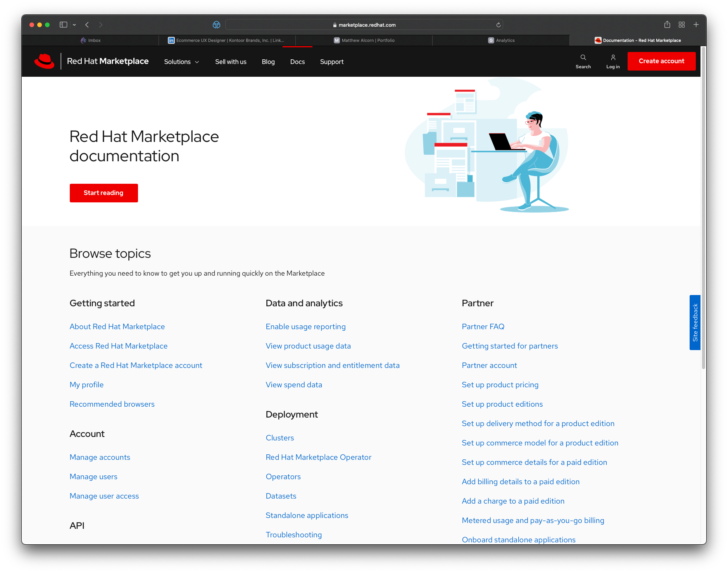Switch to the Analytics browser tab
This screenshot has width=728, height=573.
coord(501,40)
